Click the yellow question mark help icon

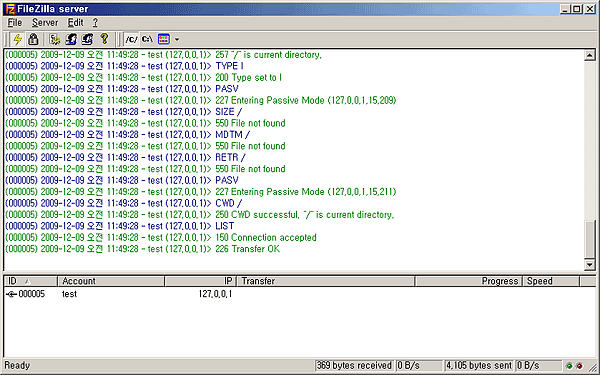[x=104, y=39]
